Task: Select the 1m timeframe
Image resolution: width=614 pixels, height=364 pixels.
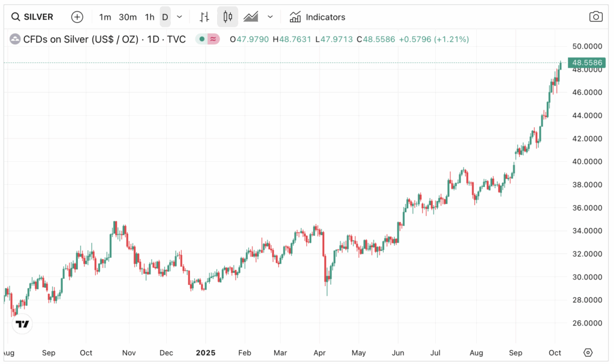Action: (x=105, y=17)
